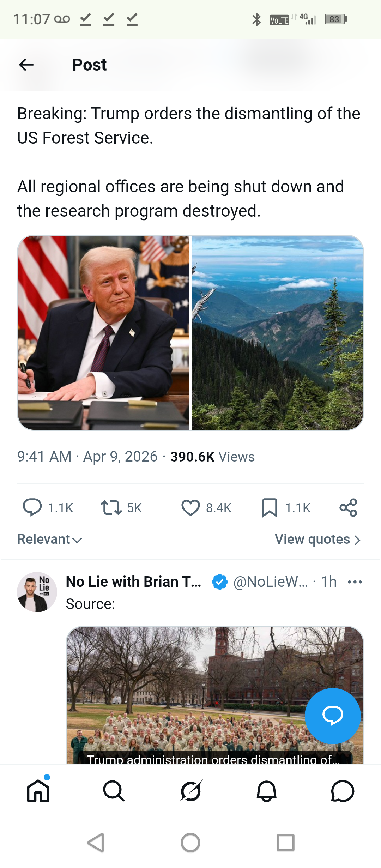Open the Search tab
Screen dimensions: 381x868
(x=114, y=791)
